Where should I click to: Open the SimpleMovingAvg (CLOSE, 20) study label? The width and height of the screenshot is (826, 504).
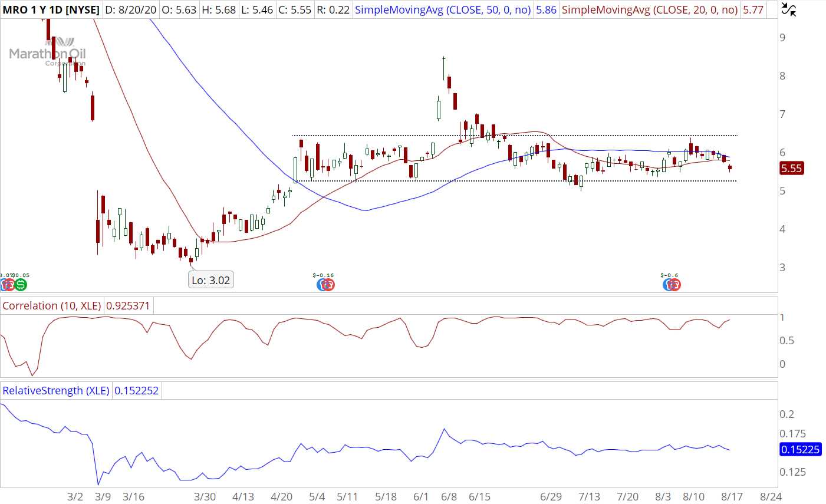point(649,10)
